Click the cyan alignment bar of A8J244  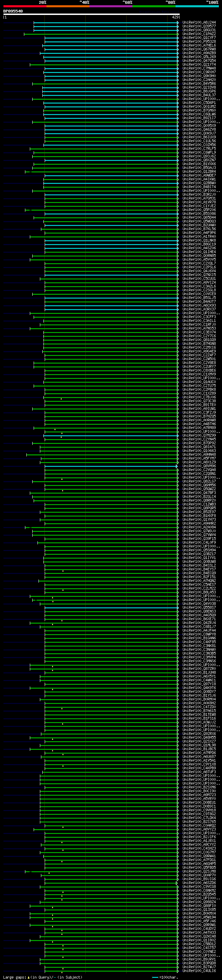106,23
